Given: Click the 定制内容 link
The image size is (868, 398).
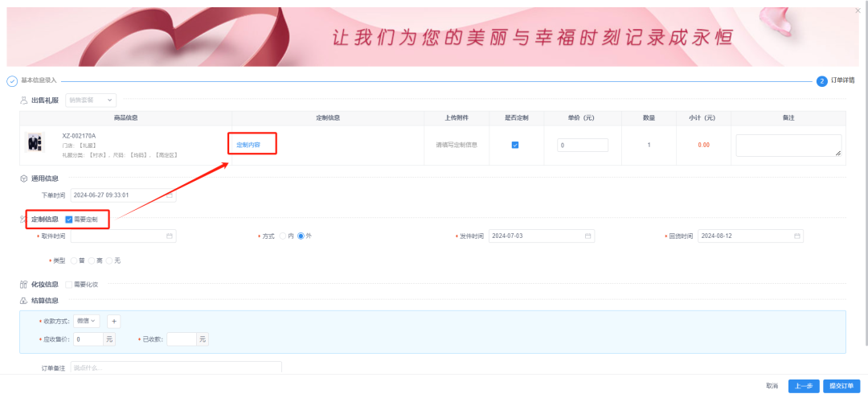Looking at the screenshot, I should pos(248,145).
